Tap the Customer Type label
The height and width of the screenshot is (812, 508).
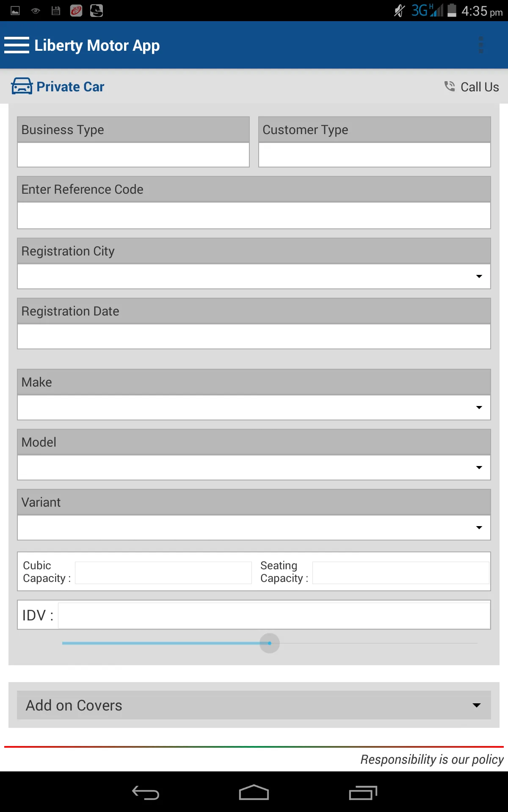(x=305, y=130)
